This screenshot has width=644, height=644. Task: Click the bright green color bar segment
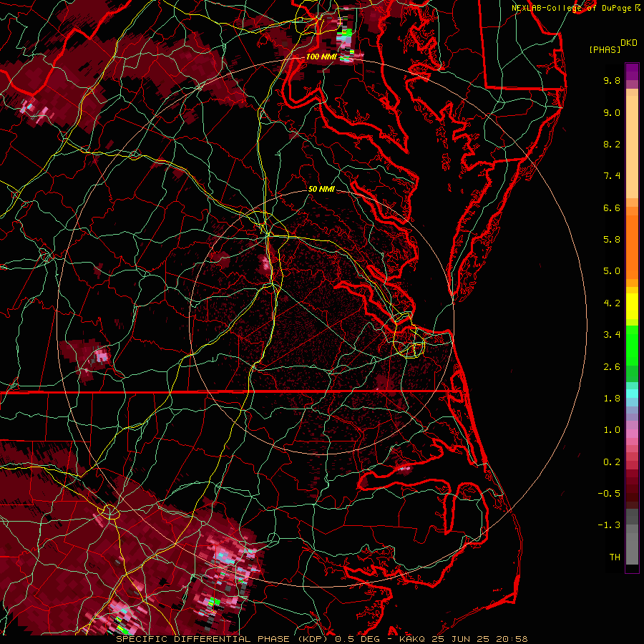(632, 345)
